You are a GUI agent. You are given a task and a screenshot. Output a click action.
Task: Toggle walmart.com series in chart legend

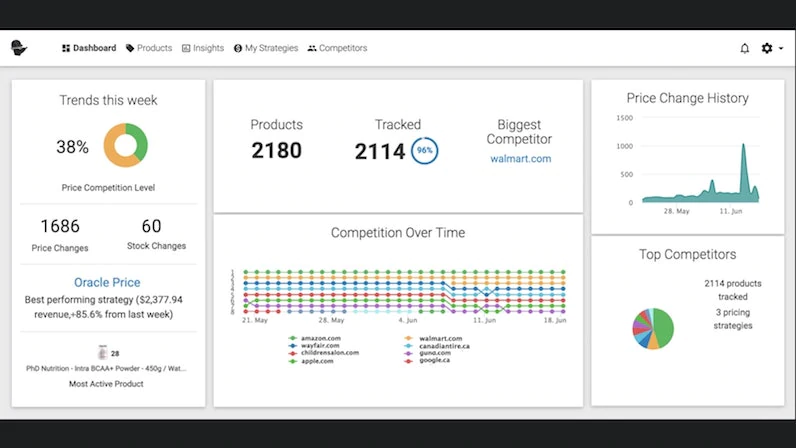click(434, 338)
